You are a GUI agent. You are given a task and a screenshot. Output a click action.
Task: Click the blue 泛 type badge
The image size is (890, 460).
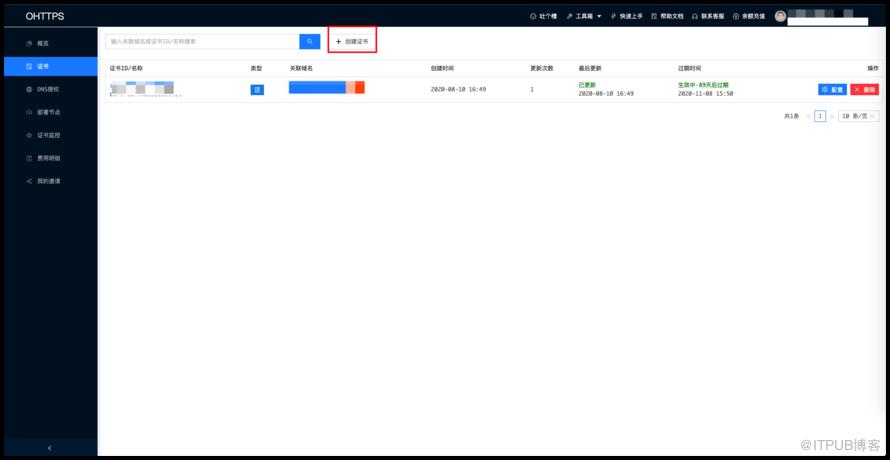257,90
